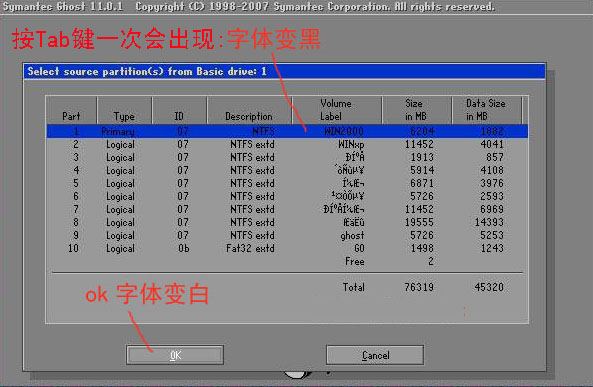Click the total data size 45320
This screenshot has height=387, width=593.
tap(489, 287)
